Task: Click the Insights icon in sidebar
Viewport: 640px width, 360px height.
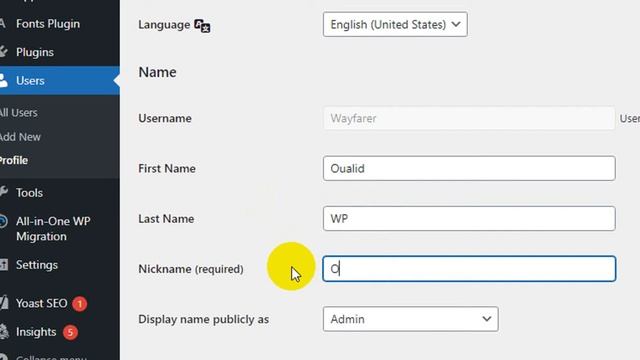Action: (x=4, y=331)
